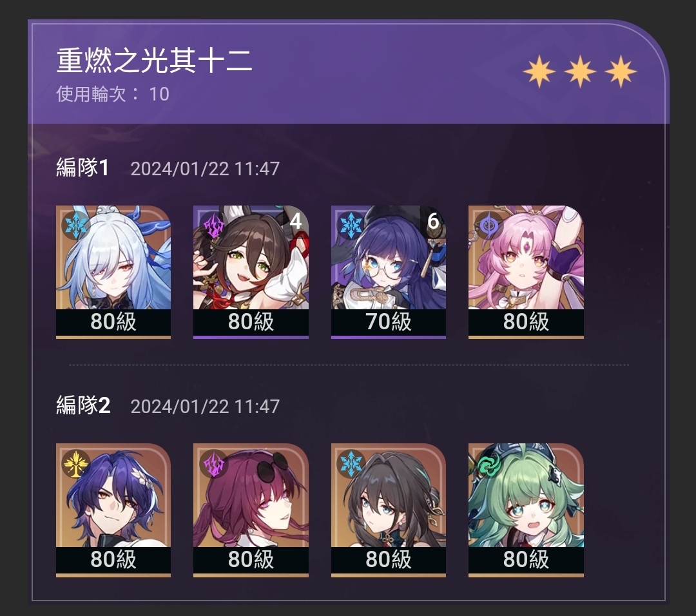Click the Physical element icon in team 2
This screenshot has width=696, height=616.
point(76,463)
